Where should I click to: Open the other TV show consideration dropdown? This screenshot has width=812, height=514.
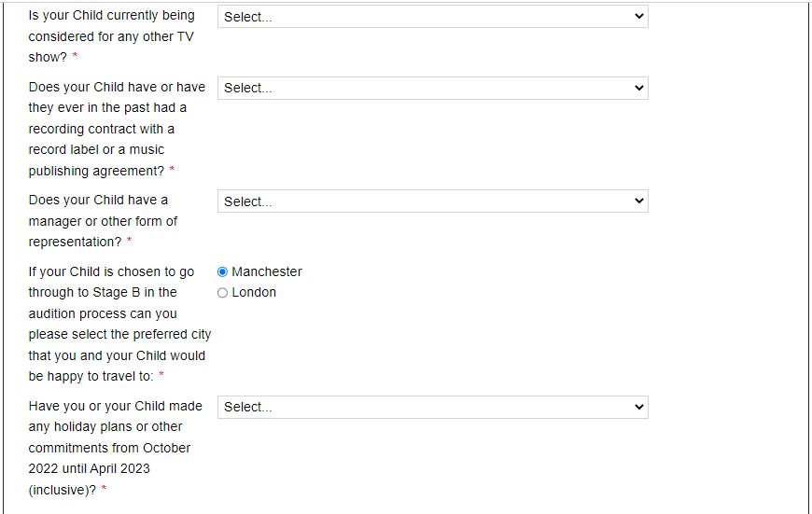pyautogui.click(x=432, y=17)
